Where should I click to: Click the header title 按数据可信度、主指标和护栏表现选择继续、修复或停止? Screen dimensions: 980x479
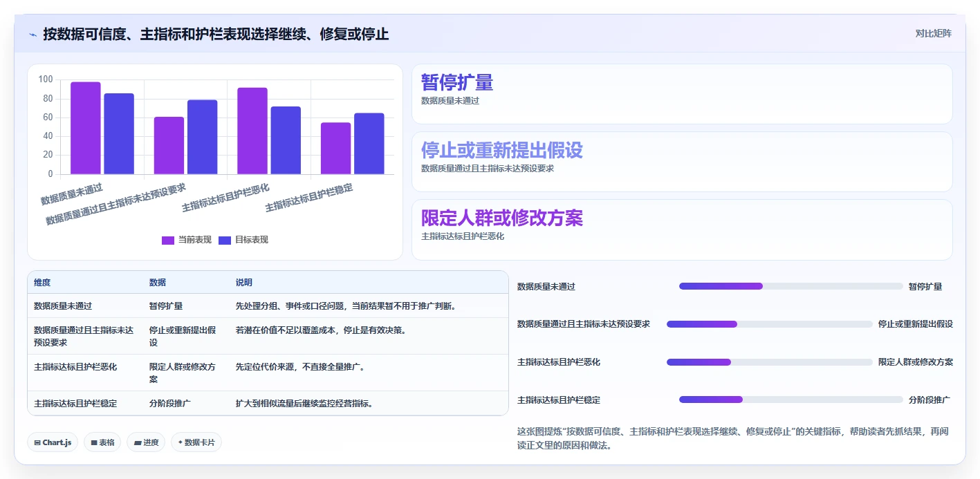tap(216, 34)
